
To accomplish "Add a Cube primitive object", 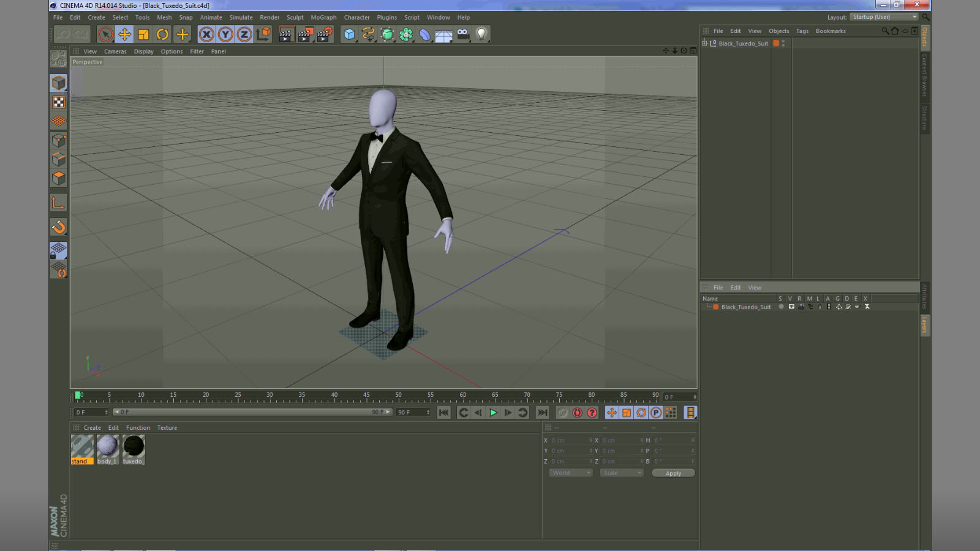I will [349, 34].
